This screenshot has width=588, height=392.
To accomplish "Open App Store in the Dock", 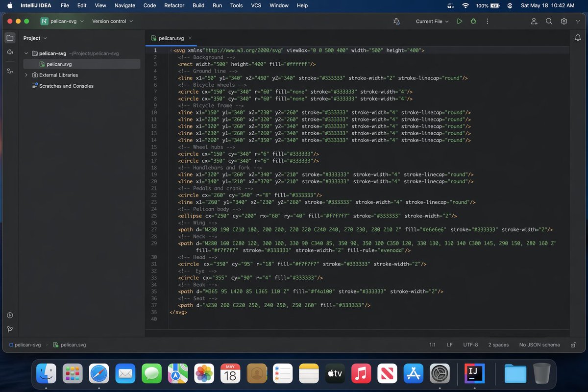I will pos(414,374).
